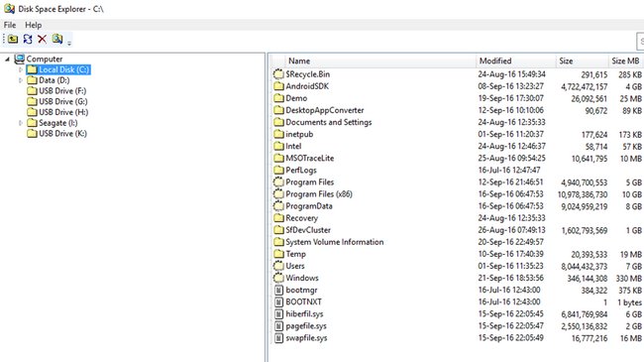Click size value 9,024,959,219
This screenshot has width=644, height=362.
[x=584, y=206]
